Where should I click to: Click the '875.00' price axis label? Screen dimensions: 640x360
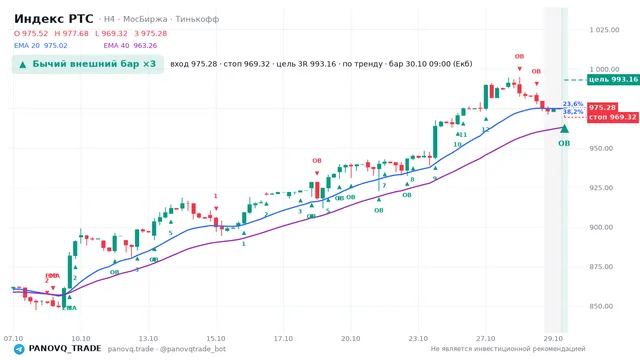[x=601, y=267]
